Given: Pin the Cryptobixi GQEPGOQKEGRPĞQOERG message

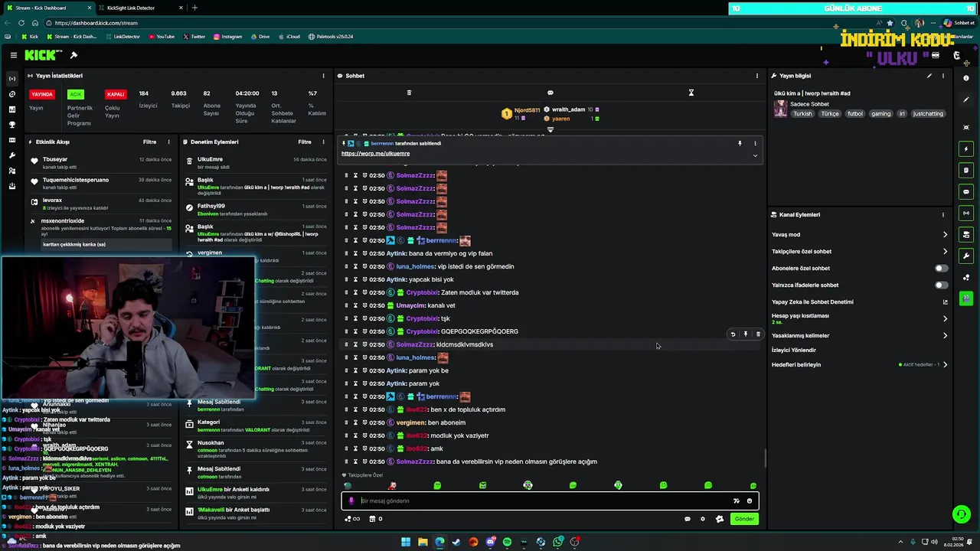Looking at the screenshot, I should (x=745, y=334).
